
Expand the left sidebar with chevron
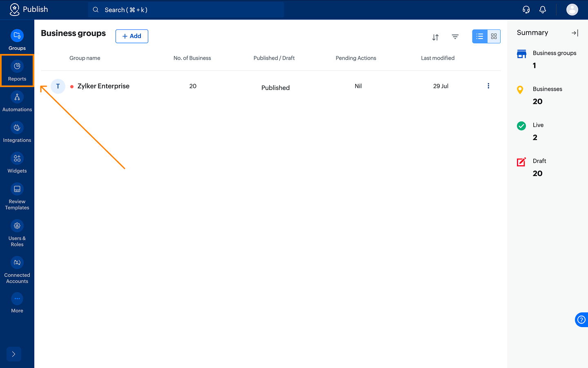click(14, 354)
